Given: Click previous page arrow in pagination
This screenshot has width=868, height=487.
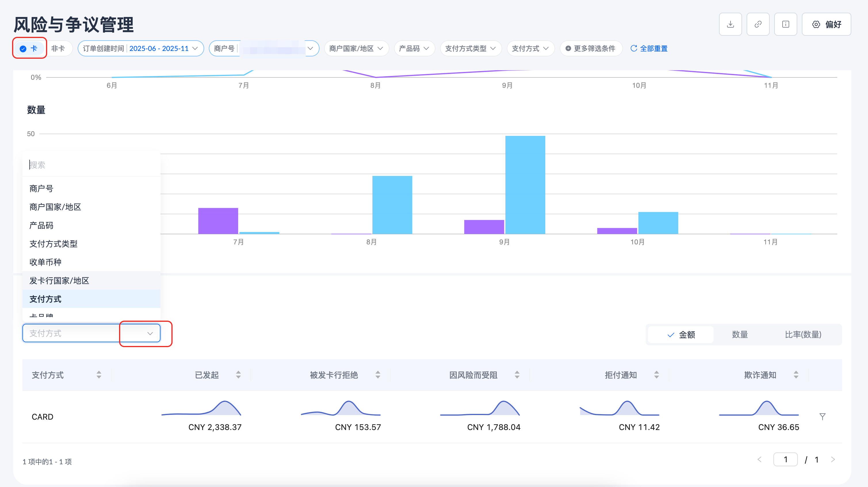Looking at the screenshot, I should pos(760,459).
